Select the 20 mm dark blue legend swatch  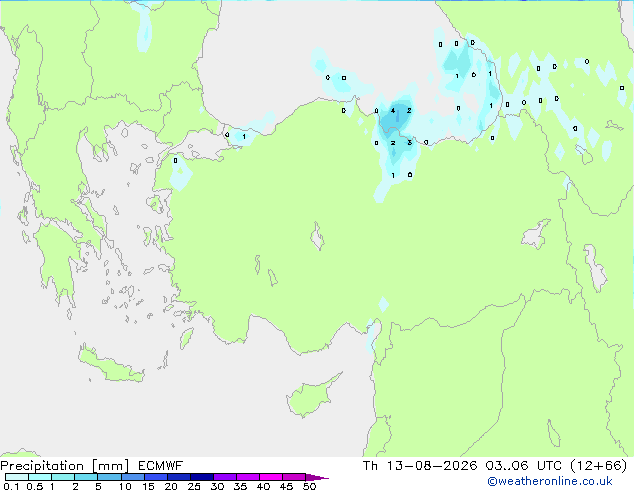pos(178,477)
